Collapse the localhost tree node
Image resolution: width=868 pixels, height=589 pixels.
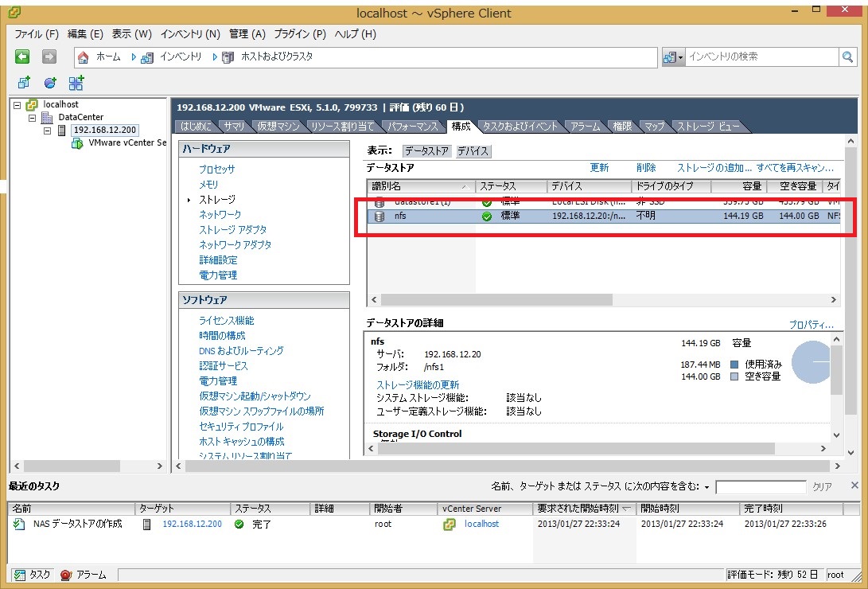click(18, 104)
